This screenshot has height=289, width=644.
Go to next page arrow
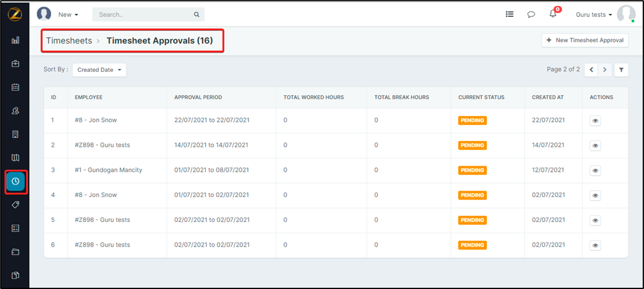[x=605, y=70]
